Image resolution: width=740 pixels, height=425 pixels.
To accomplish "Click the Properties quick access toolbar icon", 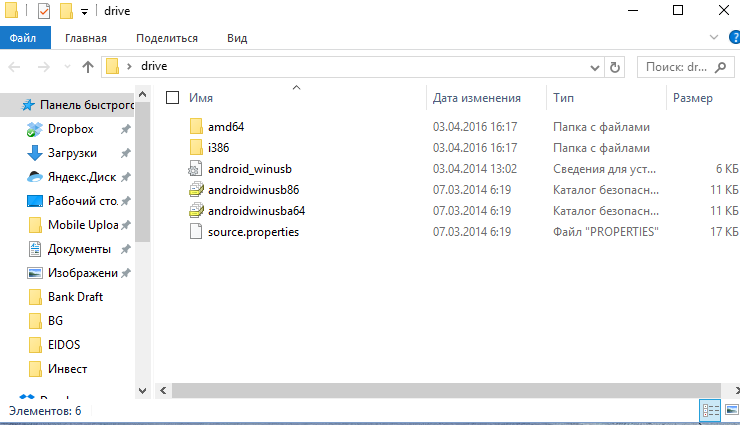I will coord(44,10).
